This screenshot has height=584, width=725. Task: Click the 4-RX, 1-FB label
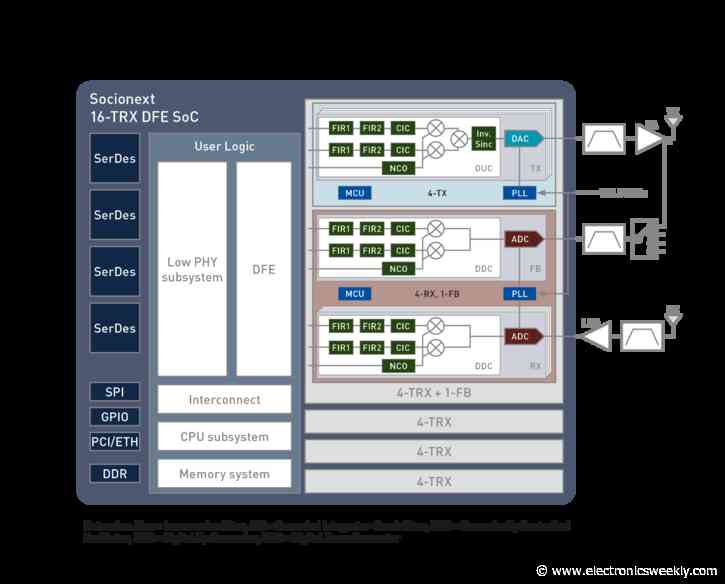pos(437,294)
